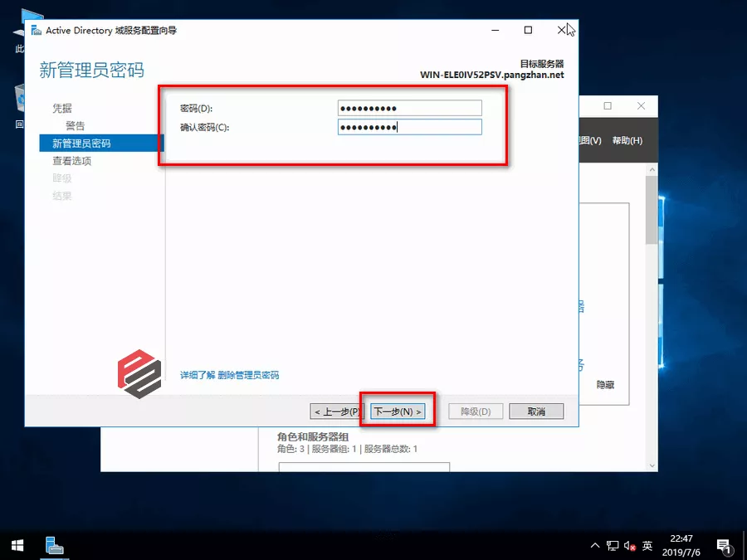Click the muted volume tray icon
This screenshot has width=747, height=560.
[x=629, y=546]
